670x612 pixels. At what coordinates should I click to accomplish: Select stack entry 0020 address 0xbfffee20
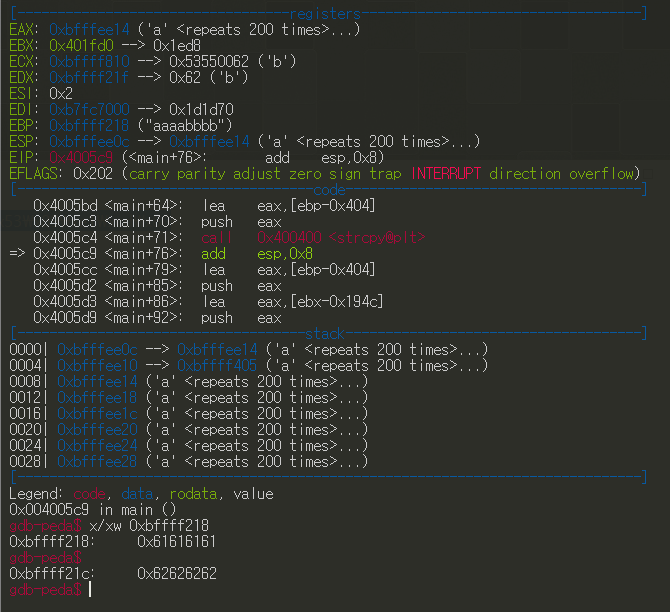[97, 430]
